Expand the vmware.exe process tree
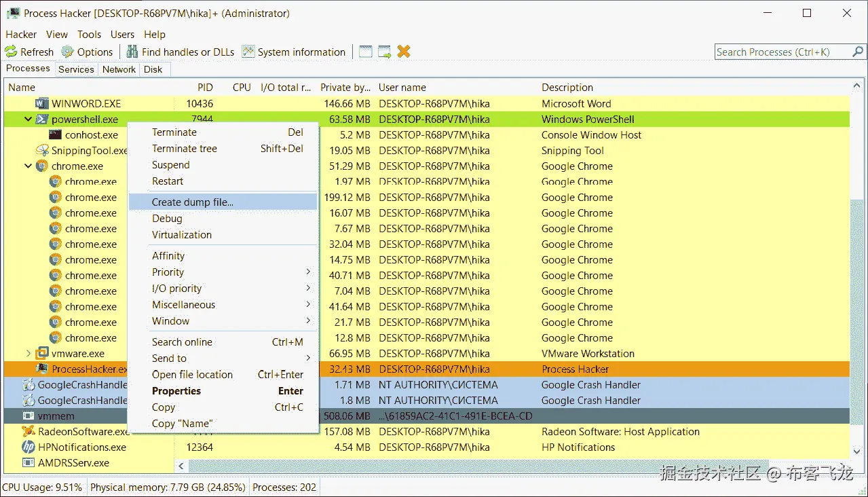 pos(28,354)
